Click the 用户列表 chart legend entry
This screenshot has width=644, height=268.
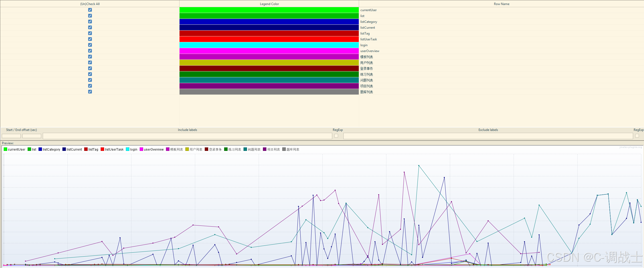tap(194, 149)
